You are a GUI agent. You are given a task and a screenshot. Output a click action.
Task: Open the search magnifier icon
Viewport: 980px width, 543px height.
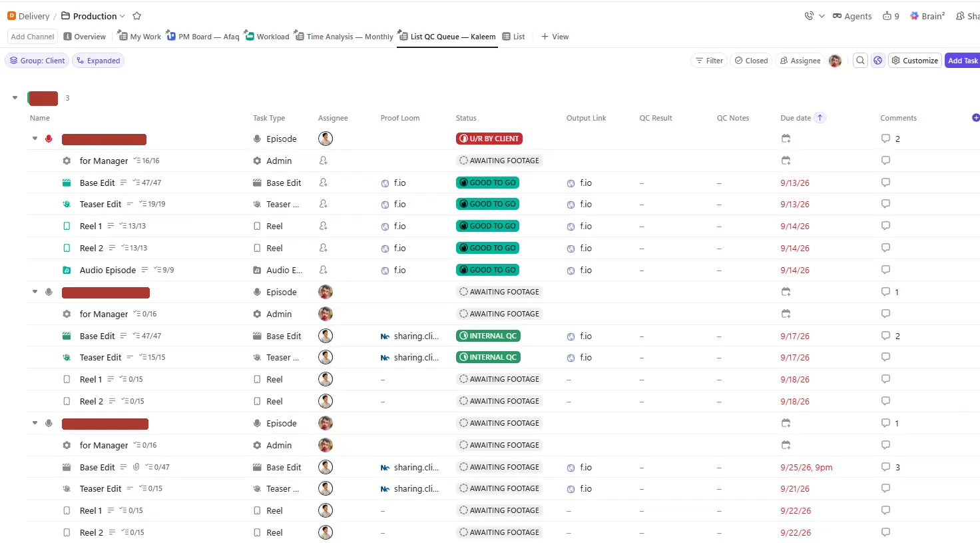pyautogui.click(x=860, y=61)
